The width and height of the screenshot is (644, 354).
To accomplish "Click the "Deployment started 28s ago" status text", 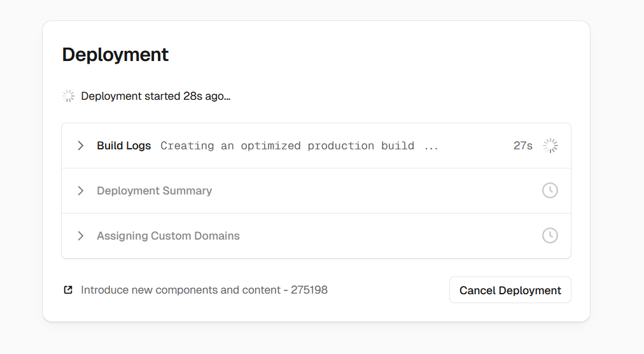I will [x=155, y=96].
